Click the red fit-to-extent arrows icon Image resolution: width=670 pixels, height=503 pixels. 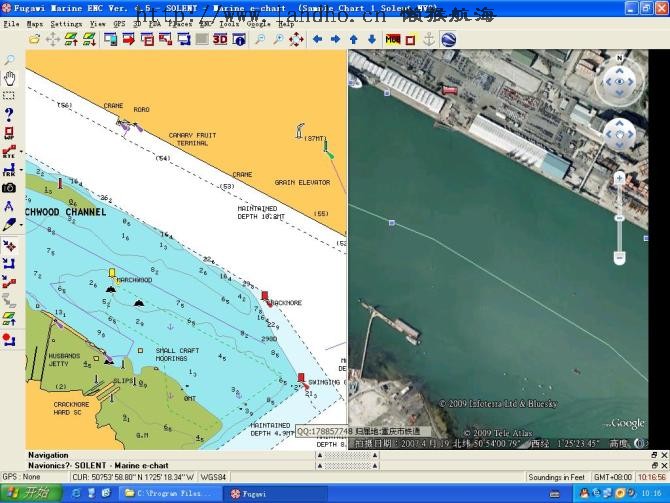pyautogui.click(x=296, y=40)
